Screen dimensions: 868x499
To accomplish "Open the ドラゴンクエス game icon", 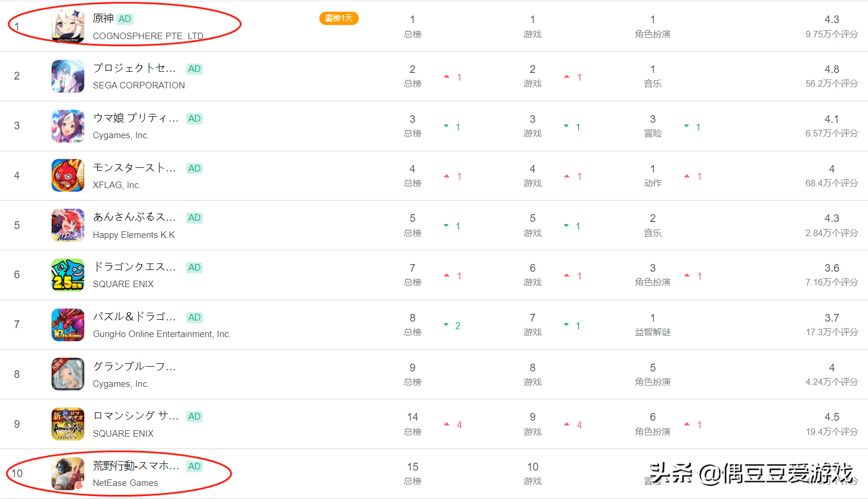I will (68, 275).
